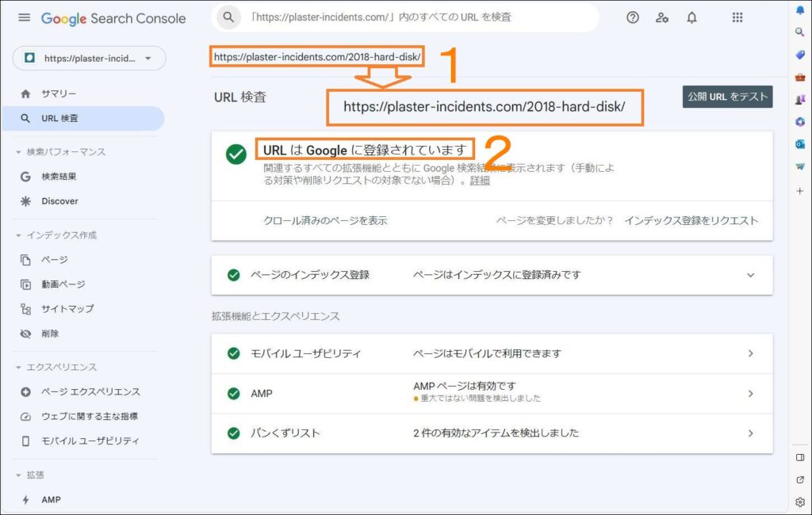Viewport: 812px width, 515px height.
Task: Open the help question mark icon
Action: tap(632, 17)
